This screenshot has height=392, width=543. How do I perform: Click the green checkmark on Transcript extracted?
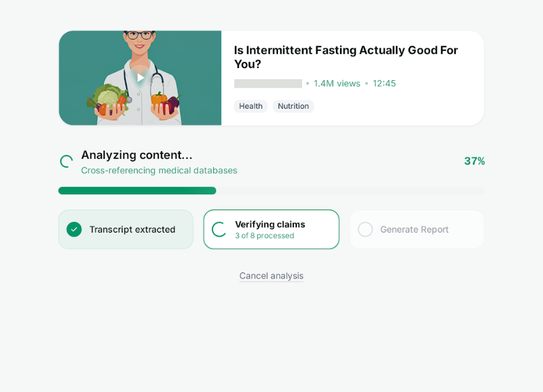pos(73,229)
